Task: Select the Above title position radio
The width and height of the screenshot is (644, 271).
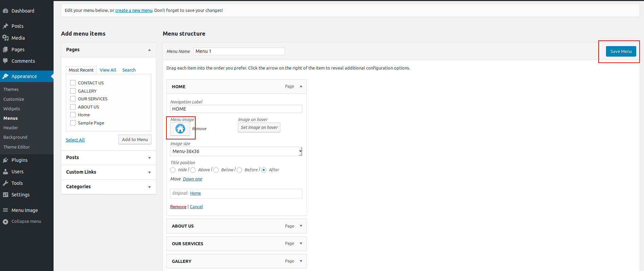Action: coord(193,170)
